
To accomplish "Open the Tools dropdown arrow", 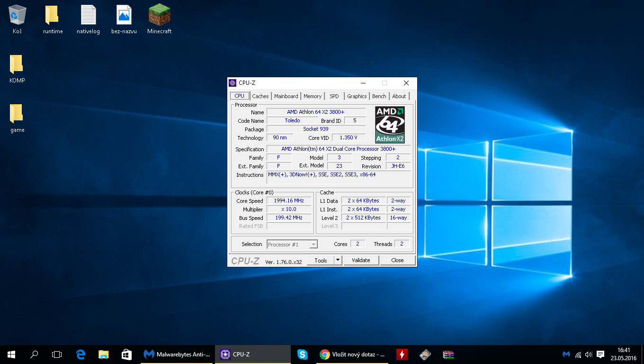I will 338,260.
